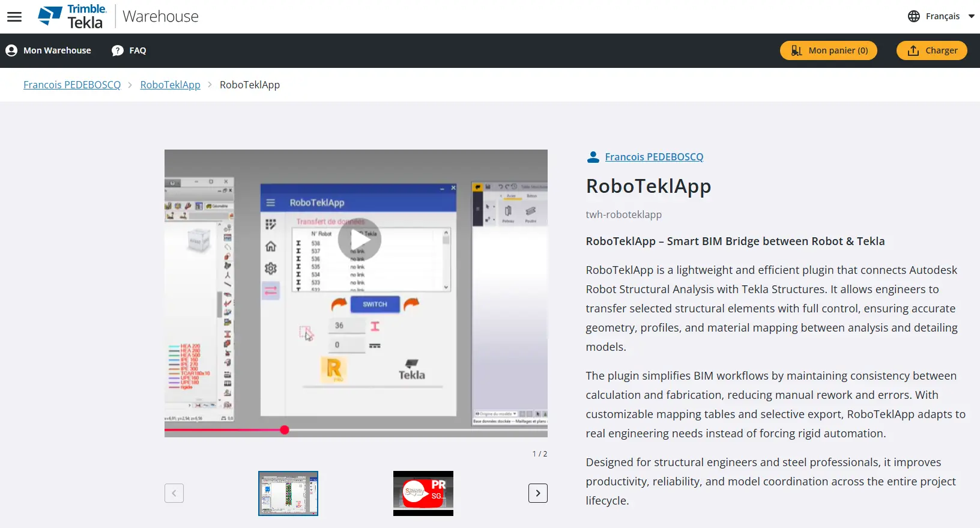Click the author profile icon
Image resolution: width=980 pixels, height=528 pixels.
tap(593, 157)
